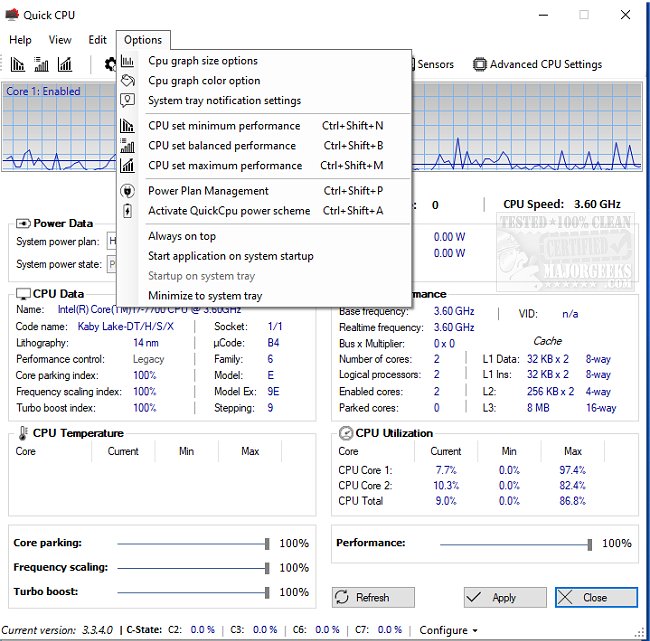This screenshot has height=641, width=650.
Task: Click the C7 state 0.0 % value
Action: pyautogui.click(x=390, y=630)
